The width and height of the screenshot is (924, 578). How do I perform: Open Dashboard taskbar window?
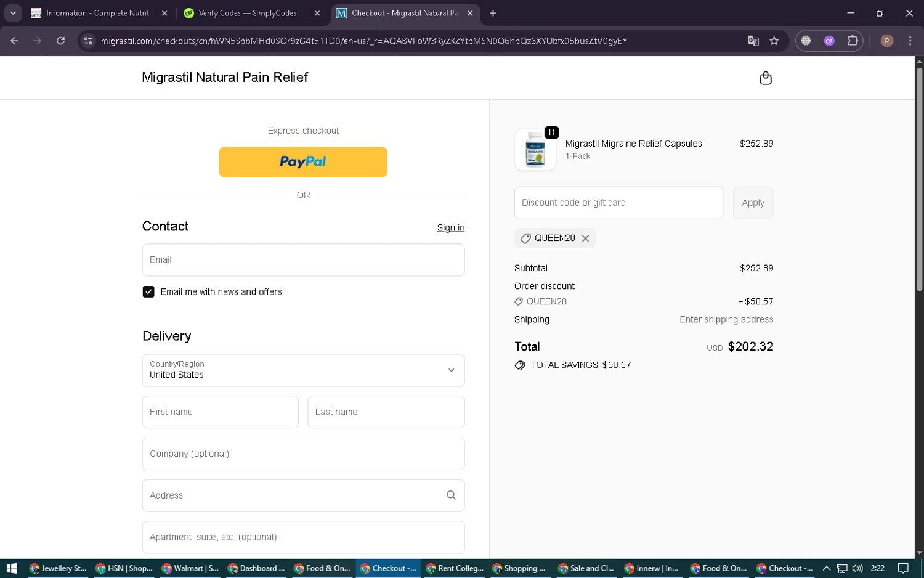click(257, 568)
